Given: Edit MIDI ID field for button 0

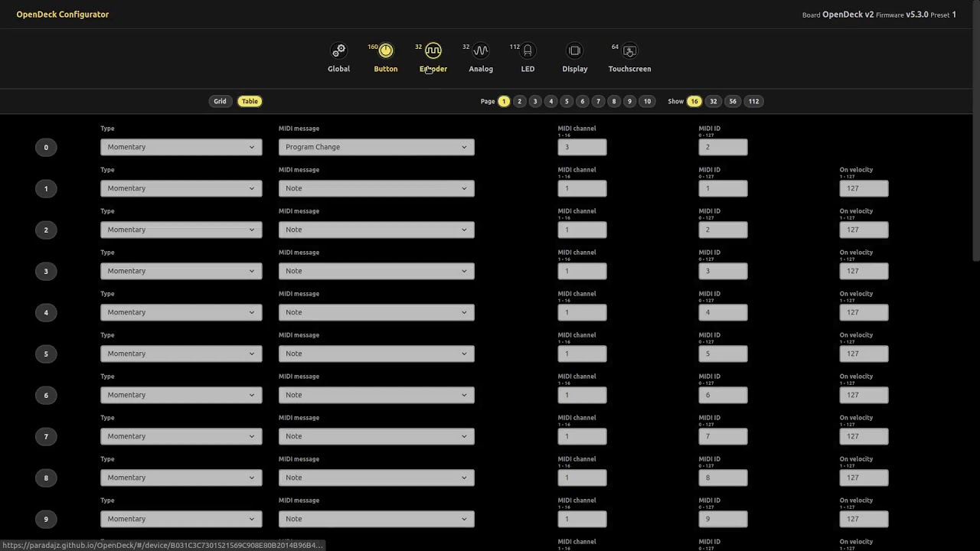Looking at the screenshot, I should click(724, 147).
